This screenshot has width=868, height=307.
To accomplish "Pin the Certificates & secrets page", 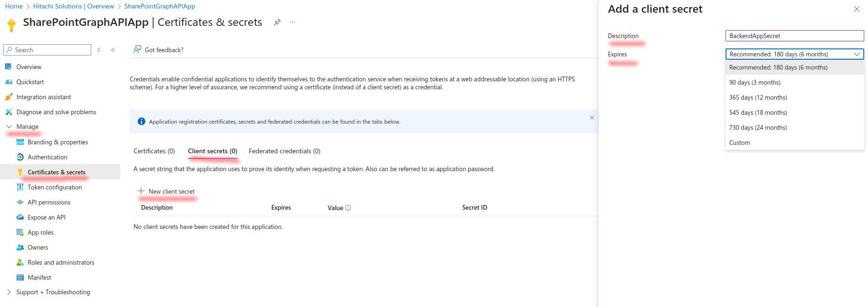I will point(277,22).
